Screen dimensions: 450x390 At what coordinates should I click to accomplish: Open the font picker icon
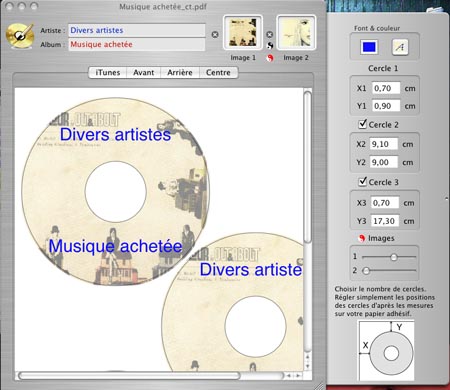pyautogui.click(x=400, y=47)
